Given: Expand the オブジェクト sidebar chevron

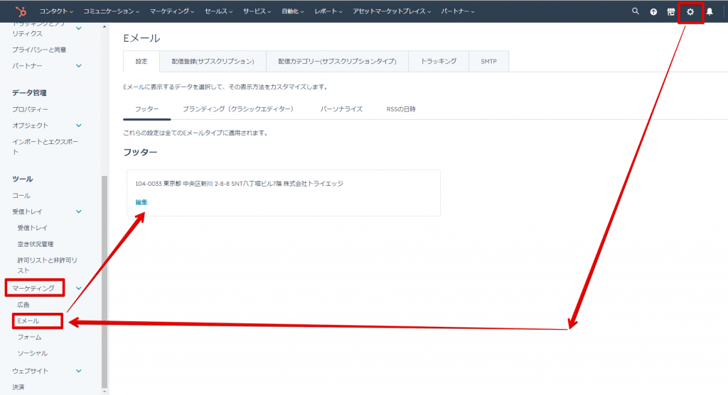Looking at the screenshot, I should click(x=79, y=125).
